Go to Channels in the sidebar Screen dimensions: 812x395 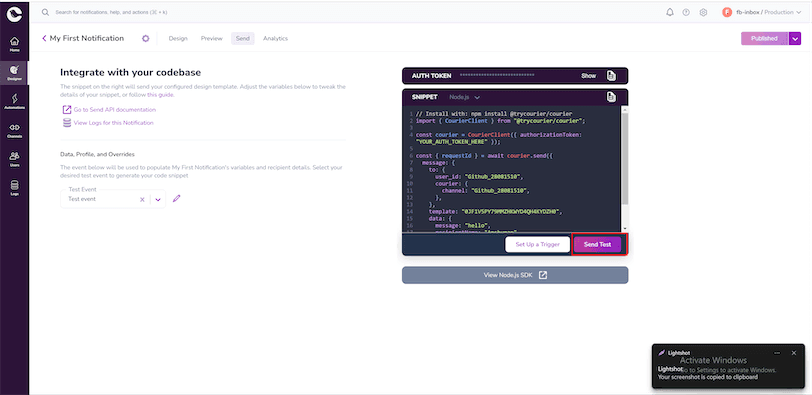pos(14,130)
